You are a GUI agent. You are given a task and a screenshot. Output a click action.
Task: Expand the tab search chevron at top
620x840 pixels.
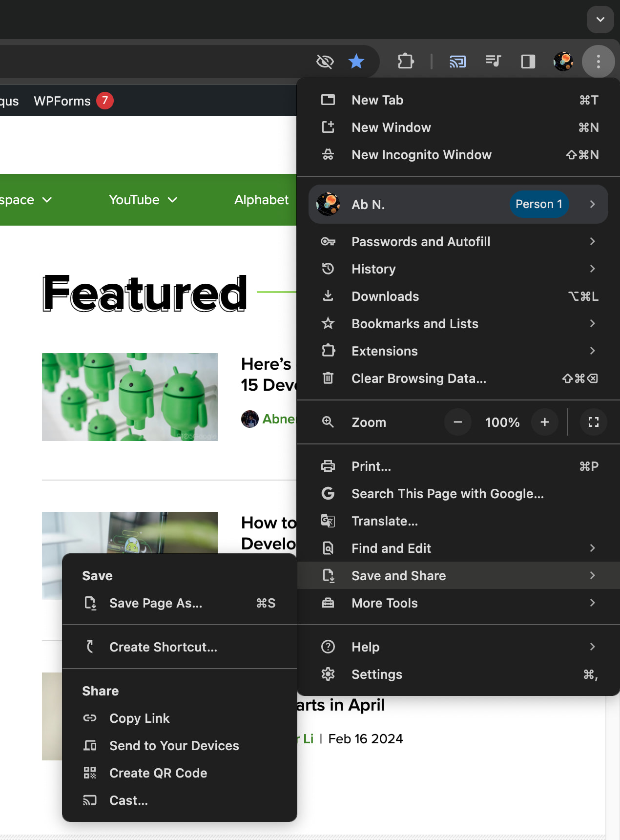[600, 20]
